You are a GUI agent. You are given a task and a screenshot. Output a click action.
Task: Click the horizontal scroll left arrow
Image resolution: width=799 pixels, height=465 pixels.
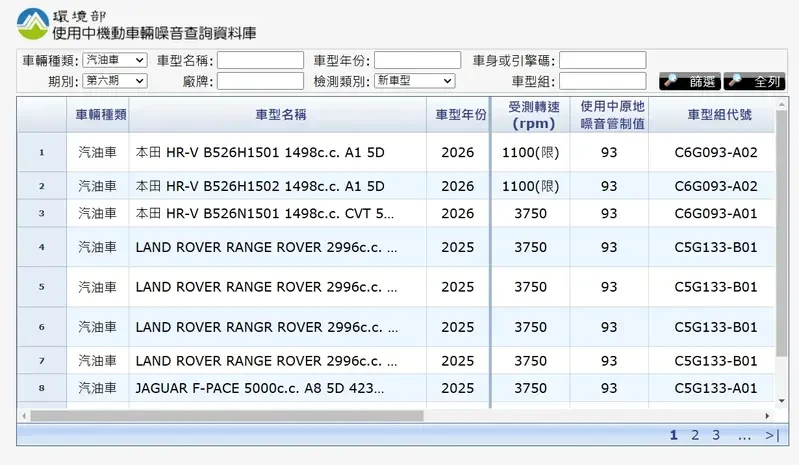pos(24,416)
